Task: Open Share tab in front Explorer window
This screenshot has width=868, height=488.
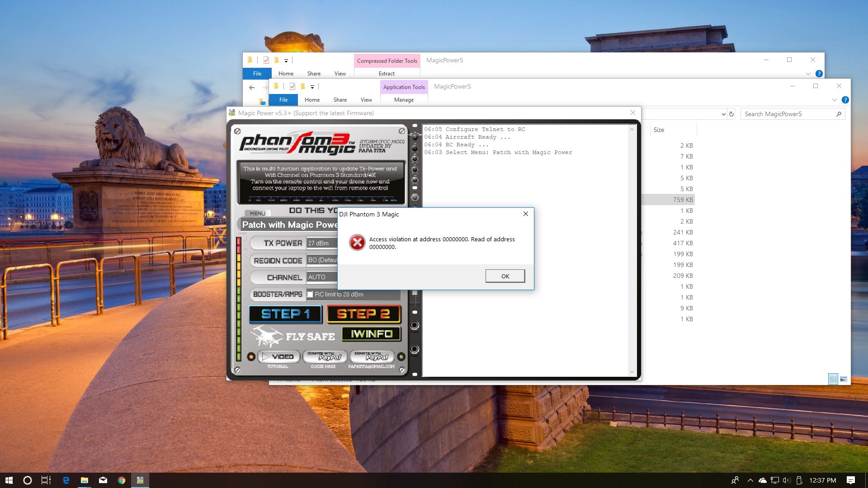Action: tap(340, 99)
